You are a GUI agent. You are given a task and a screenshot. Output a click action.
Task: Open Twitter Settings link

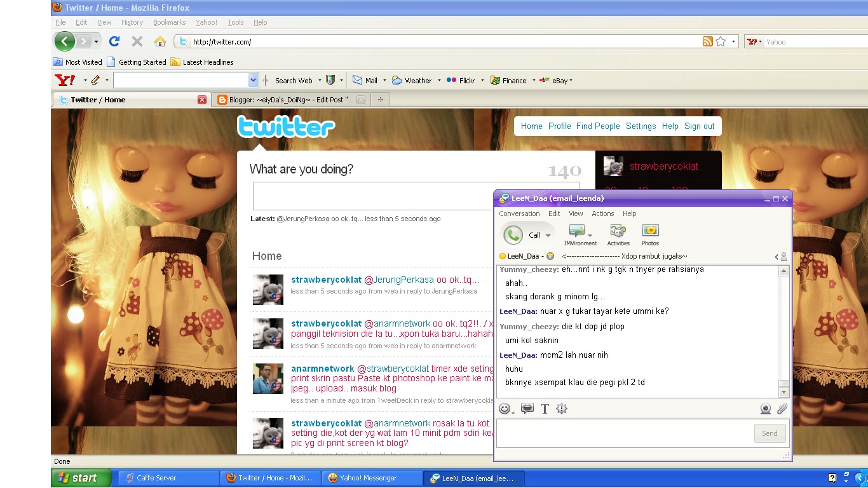click(x=641, y=126)
